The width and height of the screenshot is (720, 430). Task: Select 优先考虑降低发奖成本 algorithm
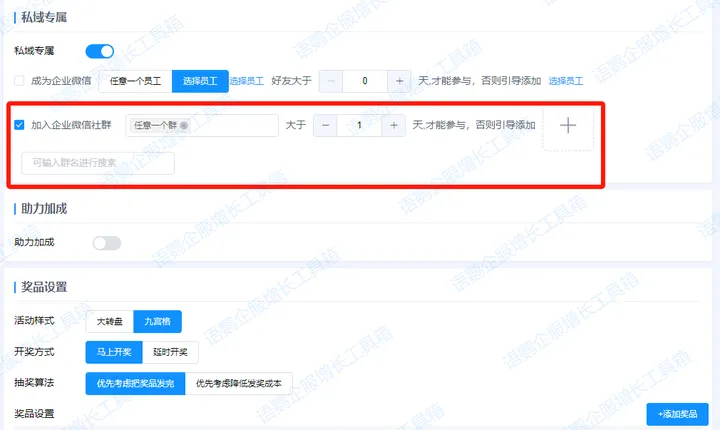pyautogui.click(x=239, y=383)
